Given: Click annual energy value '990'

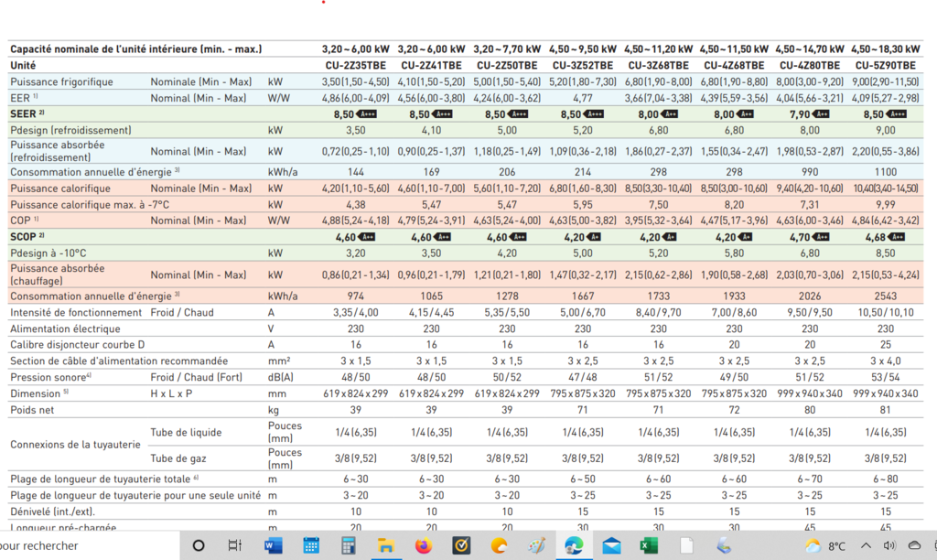Looking at the screenshot, I should 810,172.
